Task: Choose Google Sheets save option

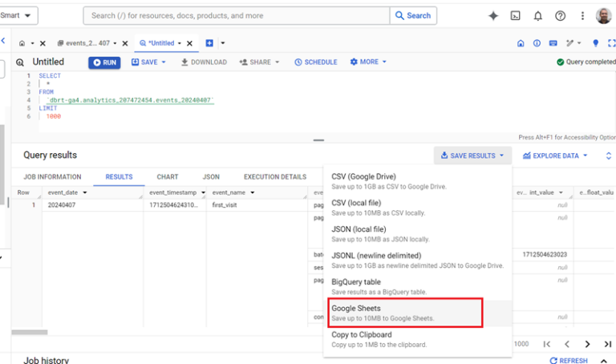Action: [x=405, y=313]
